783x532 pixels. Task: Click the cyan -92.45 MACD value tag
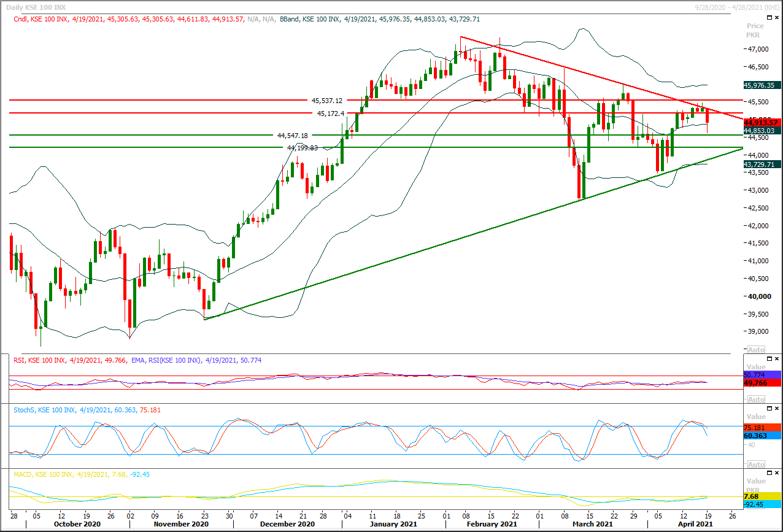click(x=762, y=504)
